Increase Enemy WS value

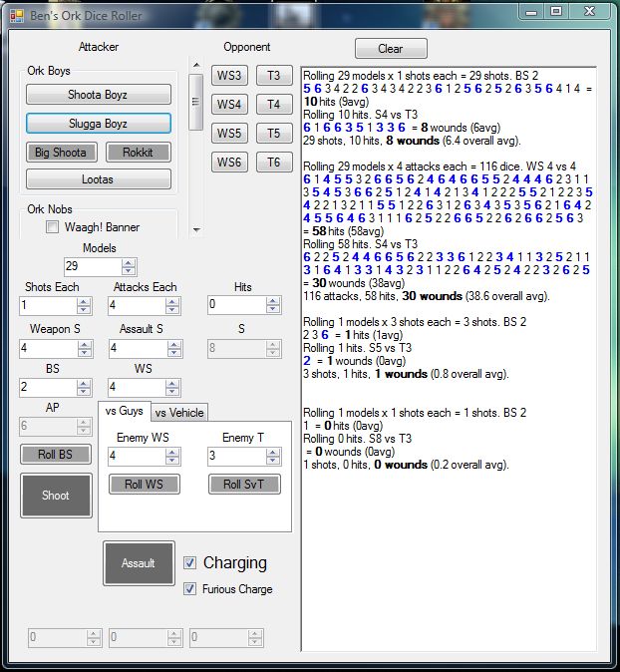tap(172, 452)
